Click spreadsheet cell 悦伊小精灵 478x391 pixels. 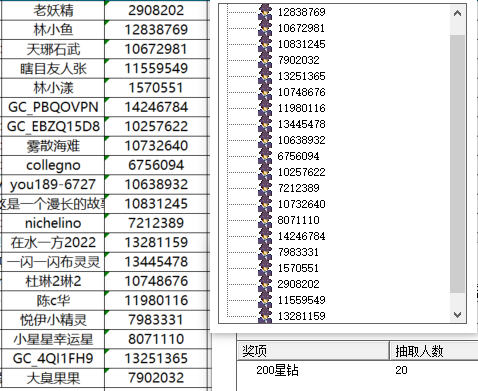[x=53, y=320]
